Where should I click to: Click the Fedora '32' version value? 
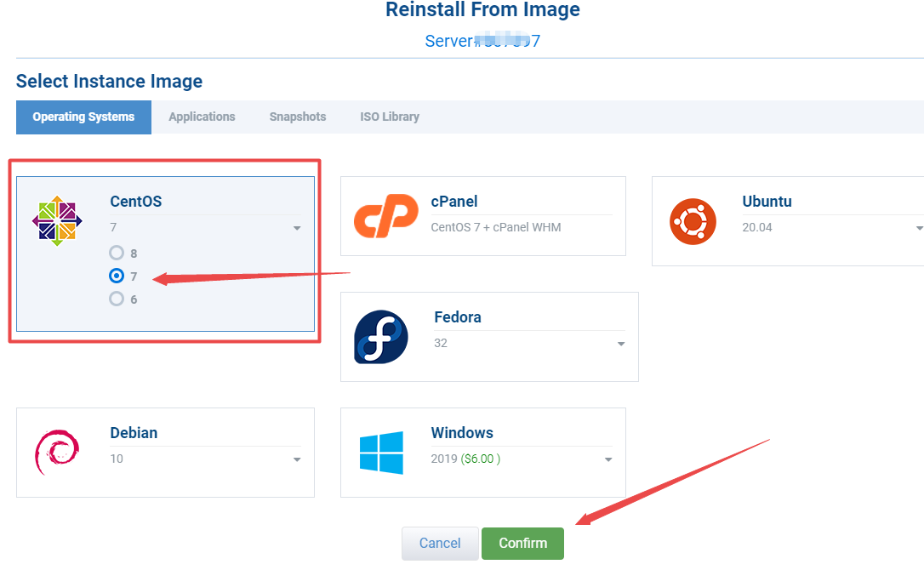[x=441, y=343]
